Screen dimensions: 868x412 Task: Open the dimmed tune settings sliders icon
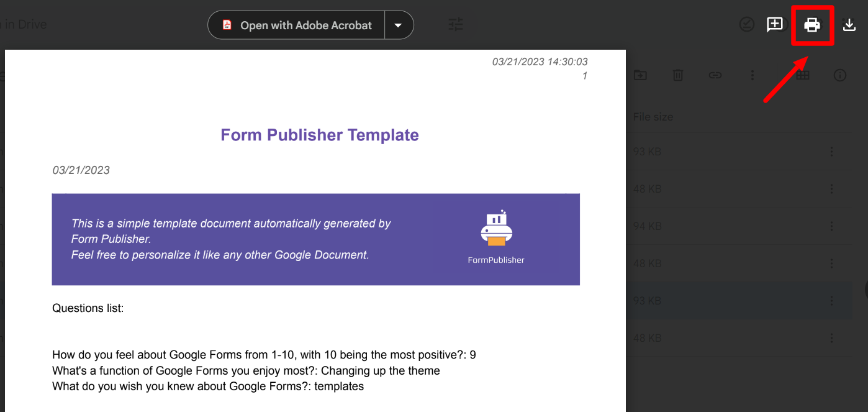pos(456,25)
